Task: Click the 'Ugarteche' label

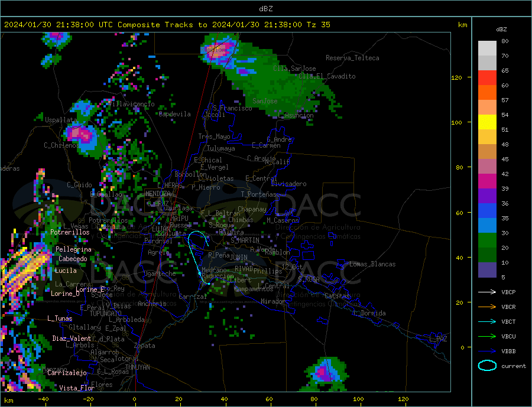Action: click(160, 273)
